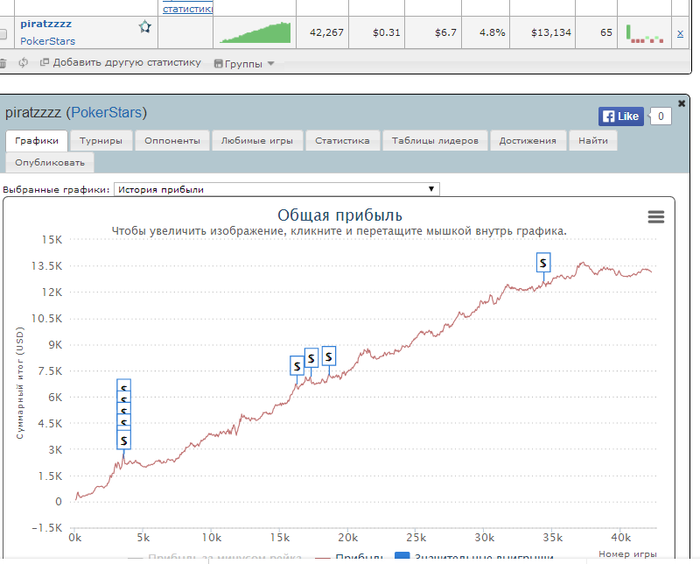Image resolution: width=700 pixels, height=564 pixels.
Task: Click the y-axis label 13.5K
Action: point(47,266)
